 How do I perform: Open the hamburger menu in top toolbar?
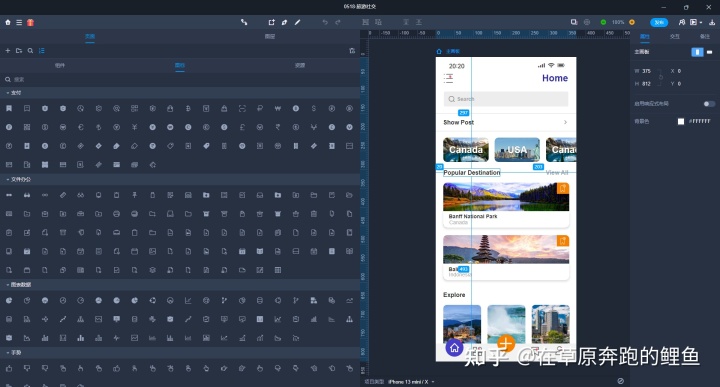[19, 22]
